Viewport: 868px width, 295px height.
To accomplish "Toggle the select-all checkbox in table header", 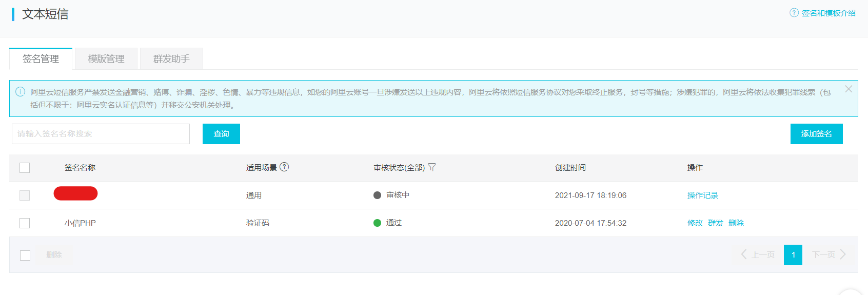I will (25, 168).
